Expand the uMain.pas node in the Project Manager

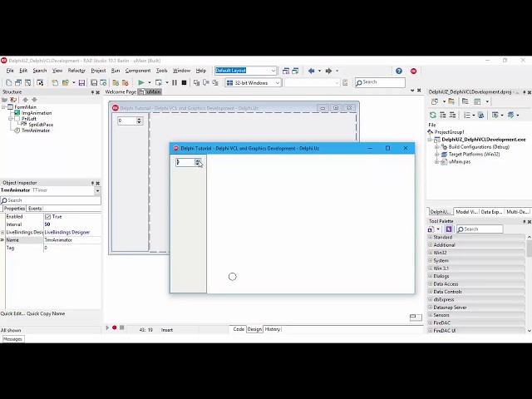point(437,162)
